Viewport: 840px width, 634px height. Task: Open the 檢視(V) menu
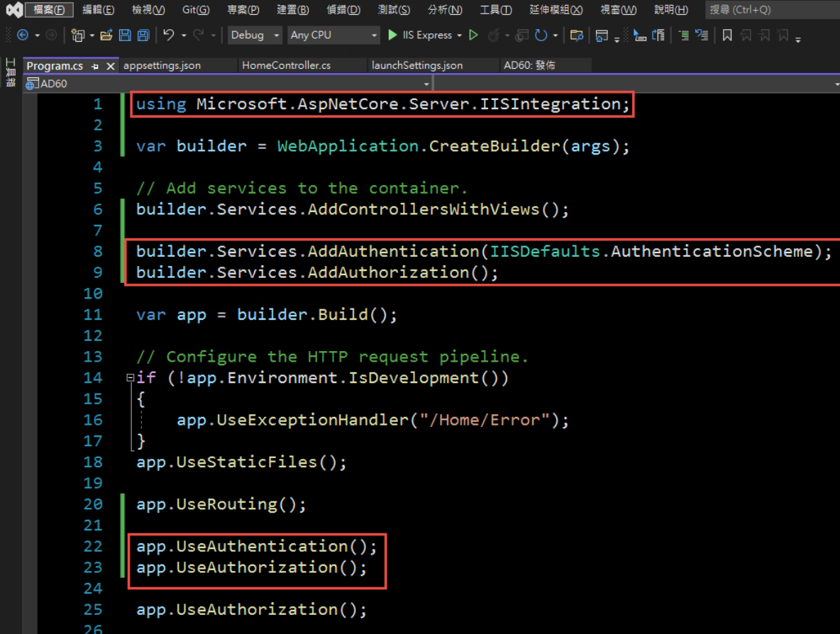point(148,10)
